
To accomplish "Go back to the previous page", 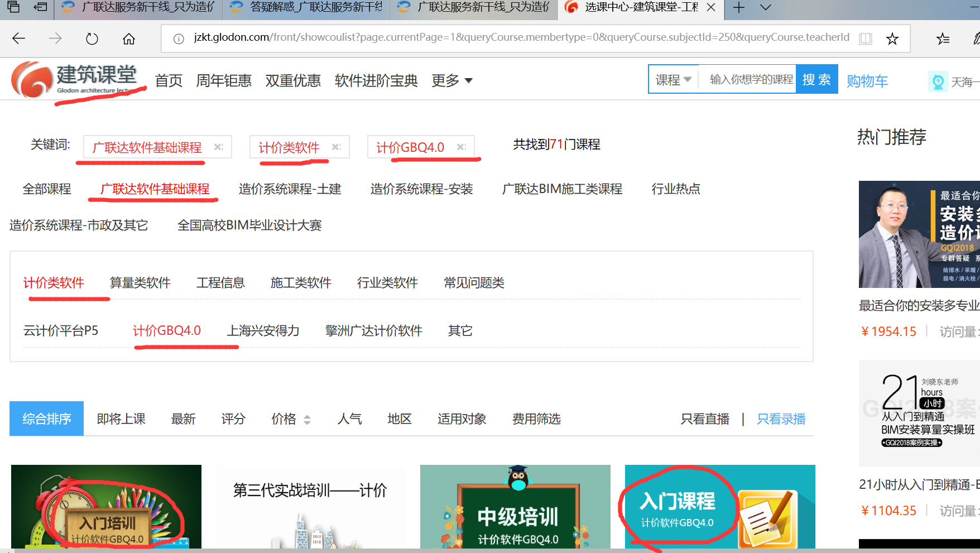I will click(19, 39).
